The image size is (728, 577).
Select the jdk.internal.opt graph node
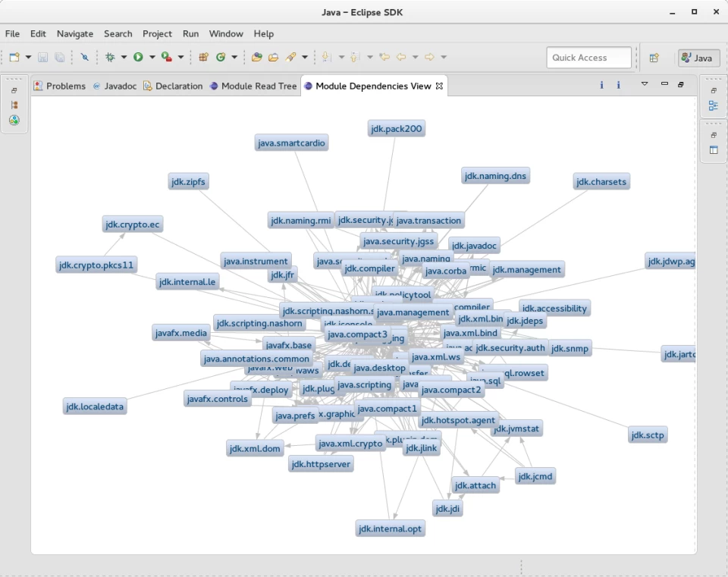pos(390,528)
